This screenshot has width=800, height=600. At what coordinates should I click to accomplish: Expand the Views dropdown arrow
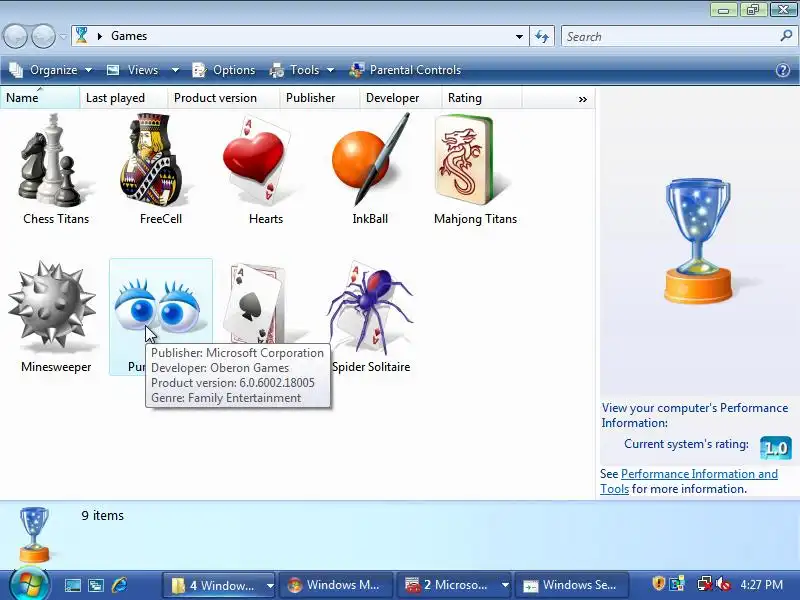click(x=175, y=70)
